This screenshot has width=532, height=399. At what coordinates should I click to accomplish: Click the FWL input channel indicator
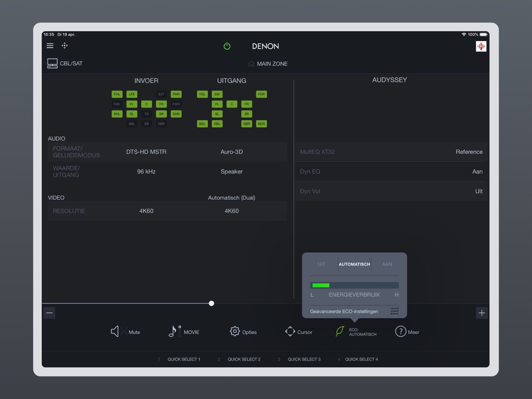(x=117, y=104)
